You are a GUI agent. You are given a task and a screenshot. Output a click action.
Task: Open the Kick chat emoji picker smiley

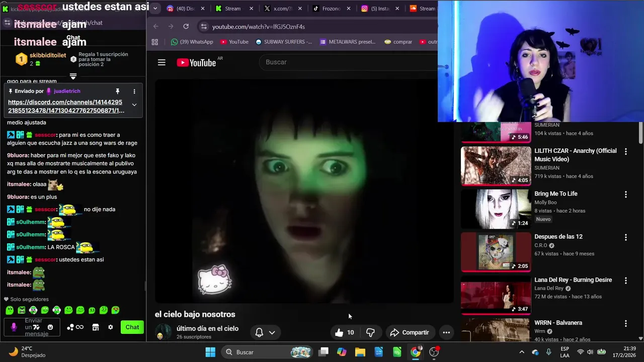pos(50,327)
